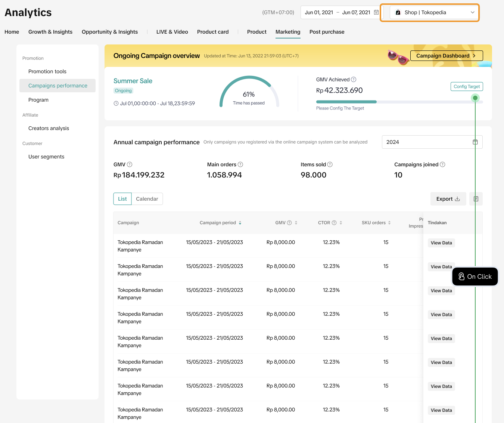Click the Config Target button
This screenshot has height=423, width=504.
click(x=467, y=86)
